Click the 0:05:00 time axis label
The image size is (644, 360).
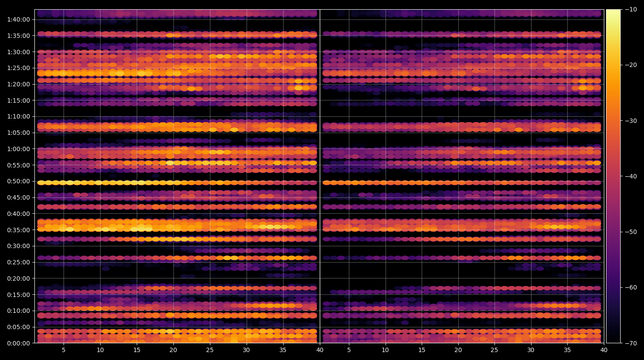(x=19, y=327)
